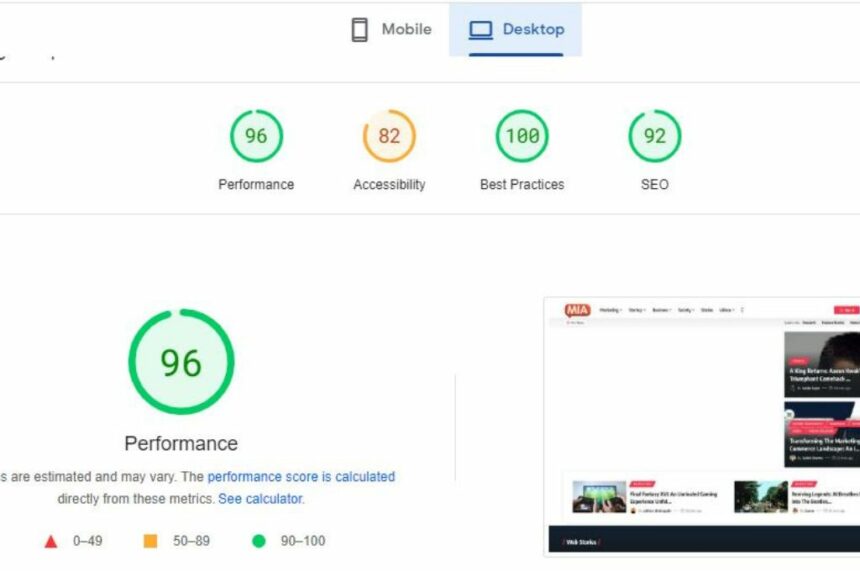Open the 'performance score is calculated' link
The height and width of the screenshot is (571, 860).
(x=301, y=477)
